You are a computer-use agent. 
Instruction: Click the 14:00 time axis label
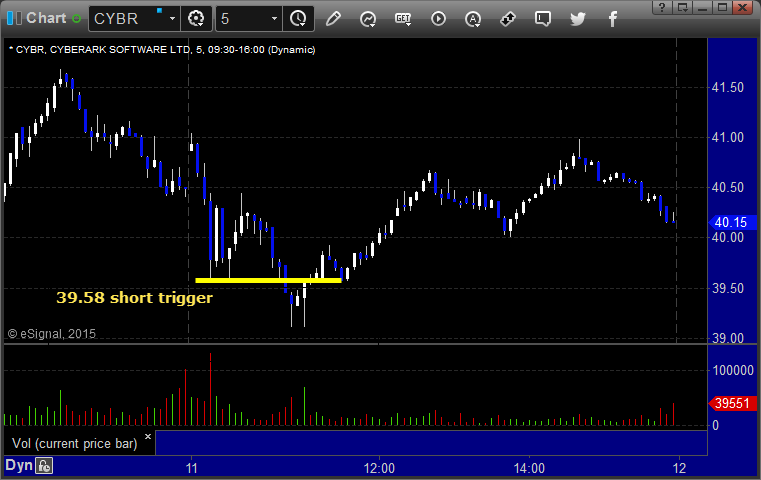[x=529, y=468]
